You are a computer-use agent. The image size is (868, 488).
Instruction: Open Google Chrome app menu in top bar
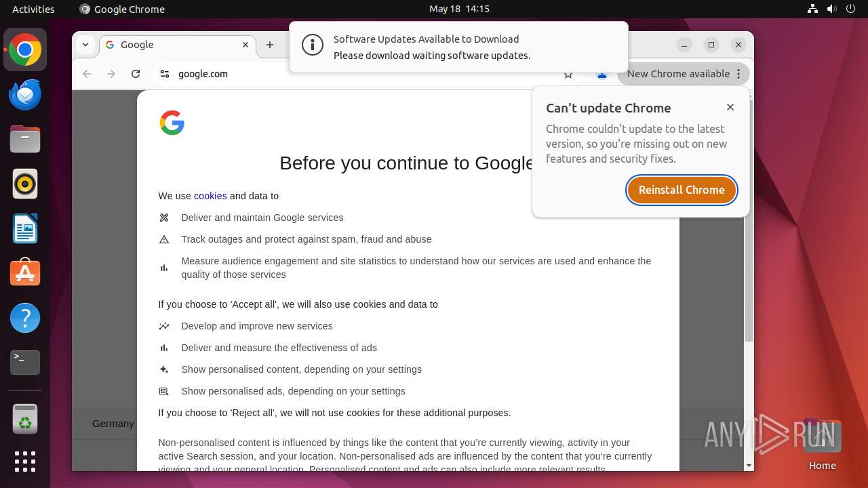pos(122,9)
